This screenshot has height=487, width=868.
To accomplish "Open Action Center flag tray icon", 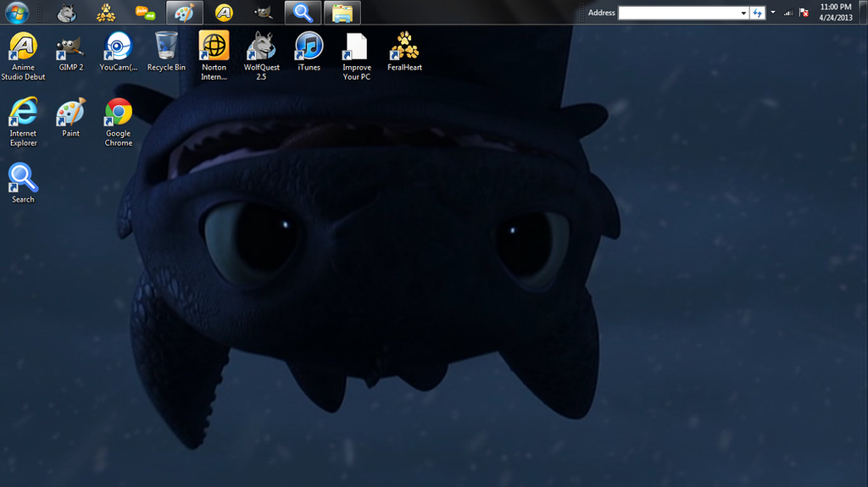I will 804,12.
